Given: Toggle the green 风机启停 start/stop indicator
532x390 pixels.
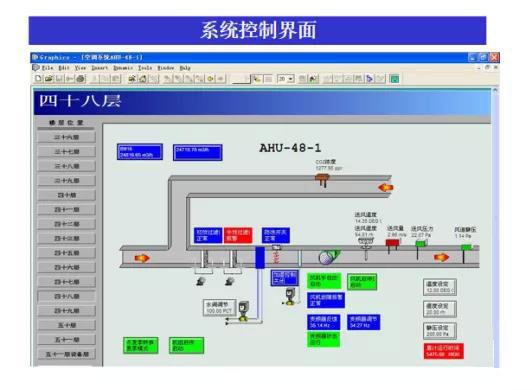Looking at the screenshot, I should pos(362,282).
